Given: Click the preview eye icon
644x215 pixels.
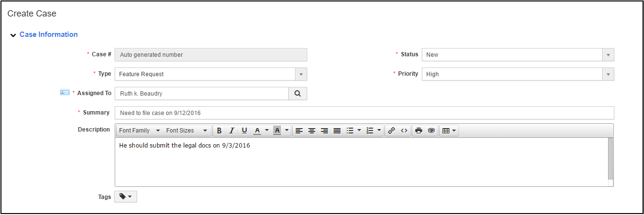Looking at the screenshot, I should (x=431, y=131).
